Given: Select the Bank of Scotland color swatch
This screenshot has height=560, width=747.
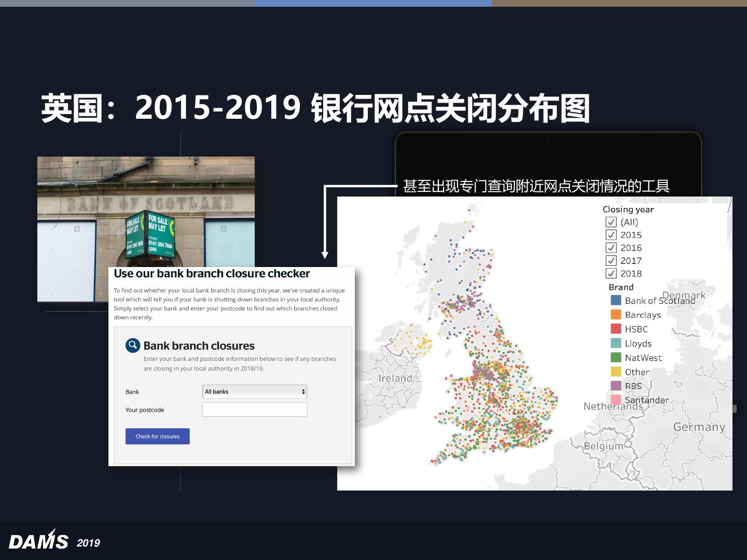Looking at the screenshot, I should [x=616, y=300].
